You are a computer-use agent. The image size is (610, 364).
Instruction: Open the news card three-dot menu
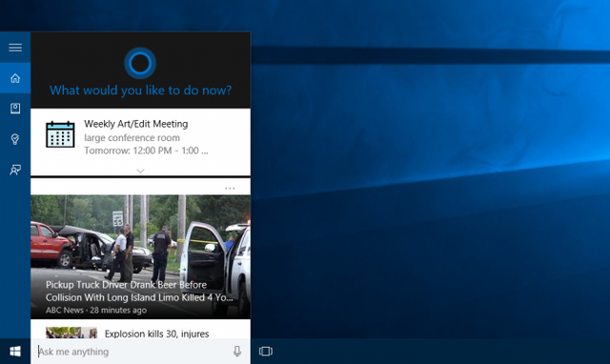coord(230,189)
